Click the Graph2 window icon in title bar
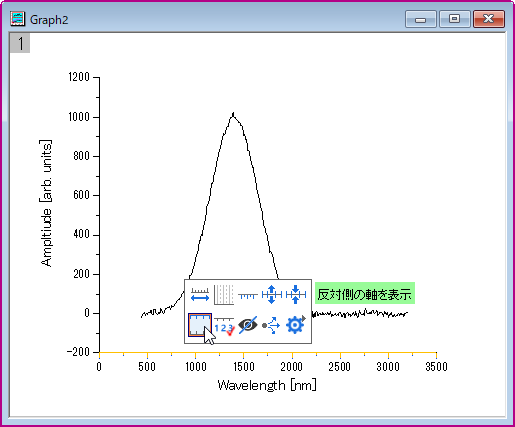Screen dimensions: 515x427 [x=17, y=19]
